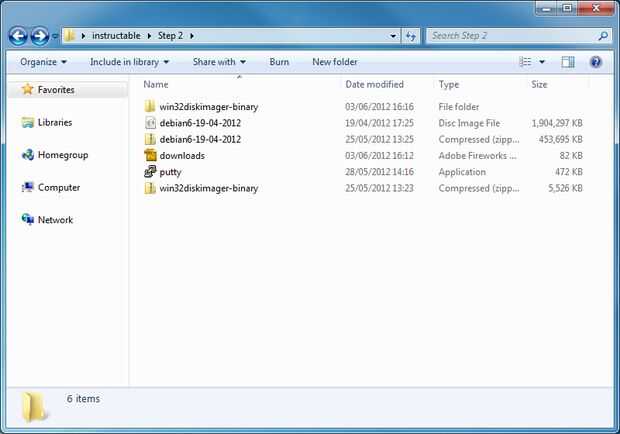Go forward with the Forward arrow button
Screen dimensions: 620x434
tap(40, 36)
